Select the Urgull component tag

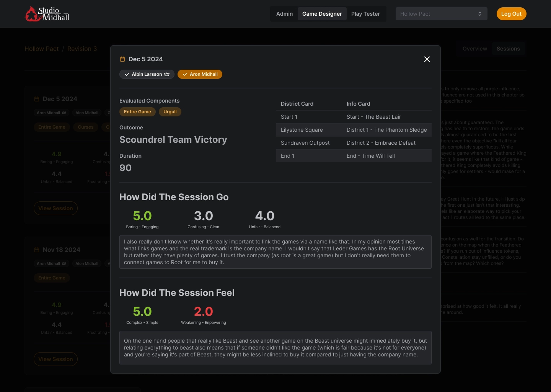coord(170,112)
